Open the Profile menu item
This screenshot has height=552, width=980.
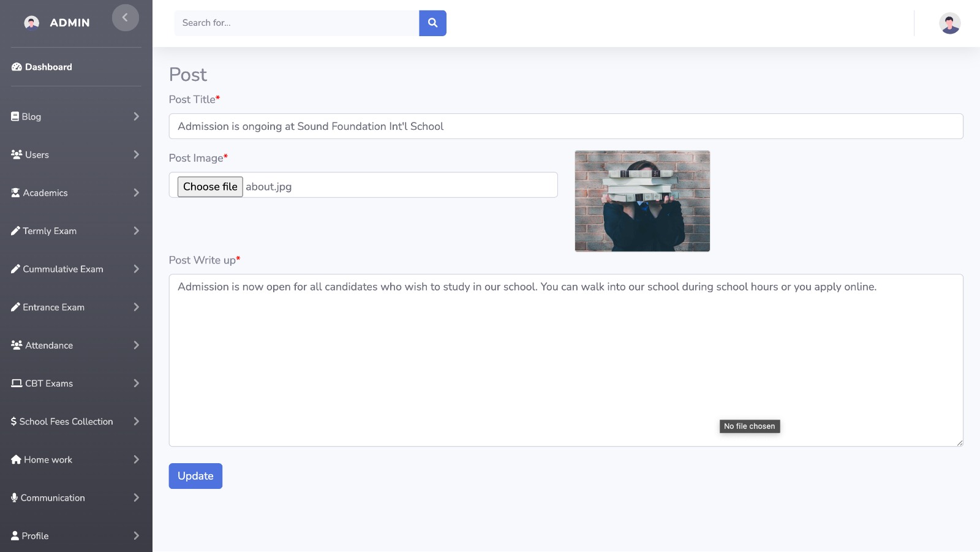76,535
